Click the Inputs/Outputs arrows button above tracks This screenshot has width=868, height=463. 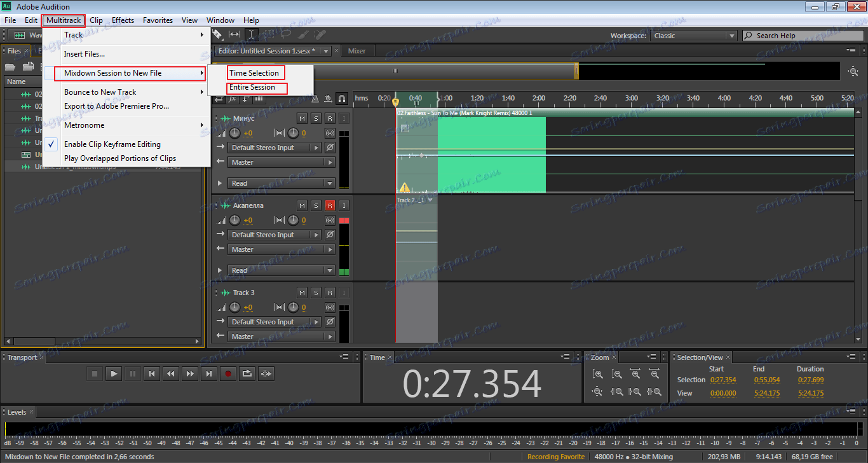219,99
